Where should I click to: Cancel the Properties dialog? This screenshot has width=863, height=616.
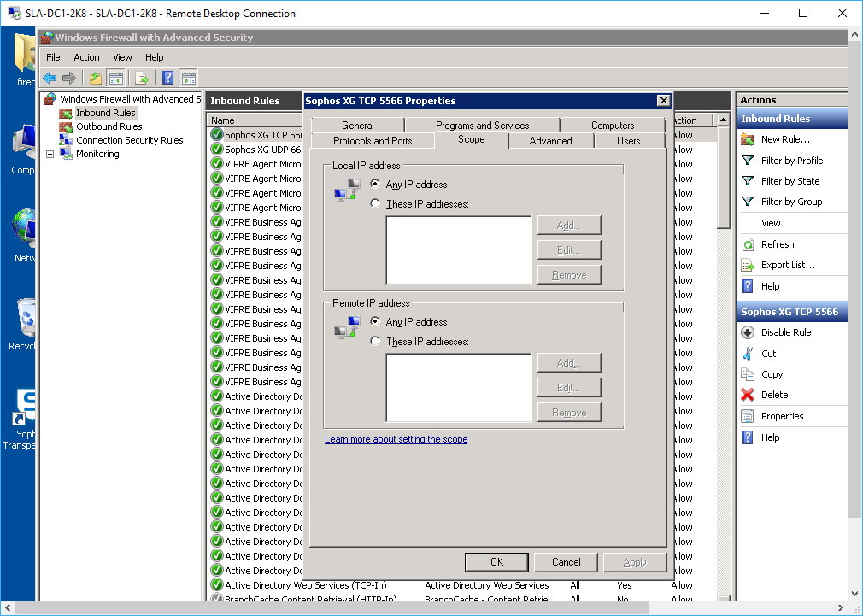tap(566, 562)
